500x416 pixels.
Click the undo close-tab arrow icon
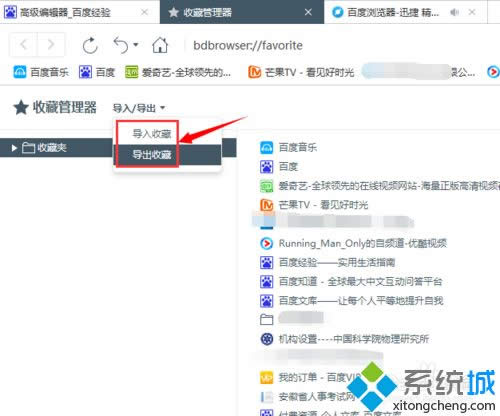[121, 45]
